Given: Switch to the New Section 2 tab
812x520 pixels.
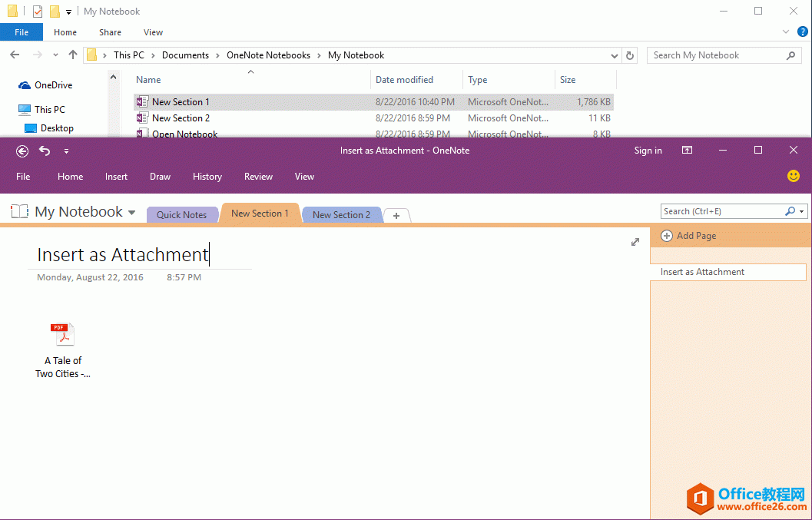Looking at the screenshot, I should [x=341, y=214].
